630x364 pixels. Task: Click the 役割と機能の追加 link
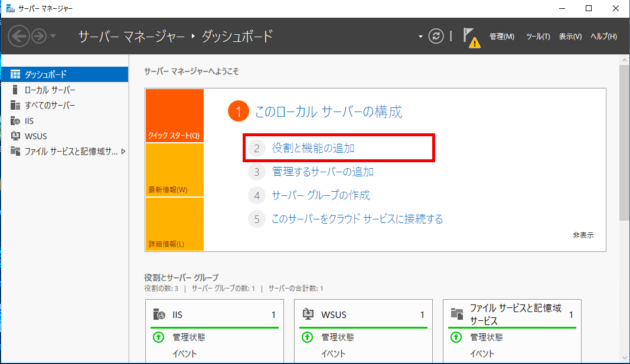pyautogui.click(x=313, y=148)
